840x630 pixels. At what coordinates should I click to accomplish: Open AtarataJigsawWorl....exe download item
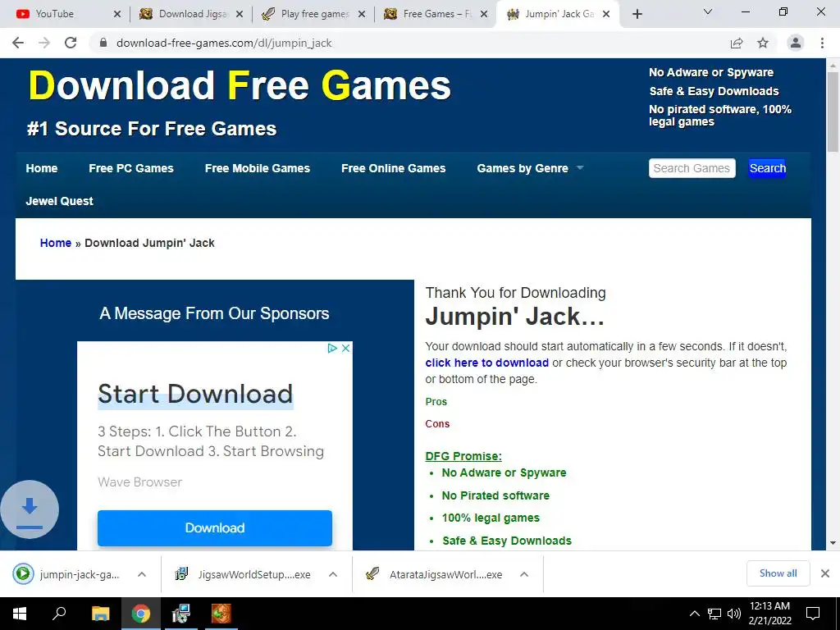pyautogui.click(x=435, y=574)
